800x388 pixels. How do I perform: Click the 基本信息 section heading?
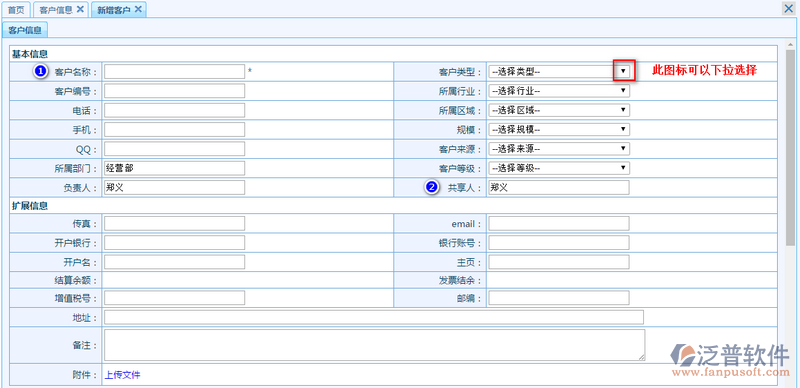(x=30, y=54)
